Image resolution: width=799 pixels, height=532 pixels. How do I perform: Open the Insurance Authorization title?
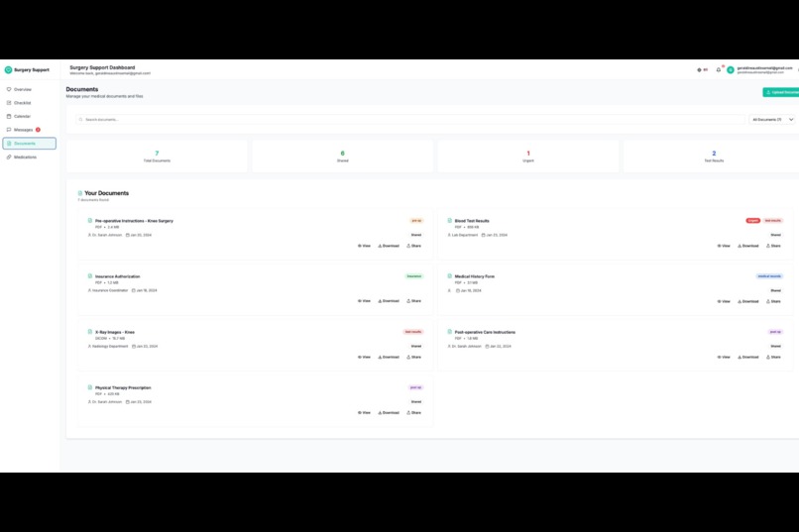(x=117, y=276)
